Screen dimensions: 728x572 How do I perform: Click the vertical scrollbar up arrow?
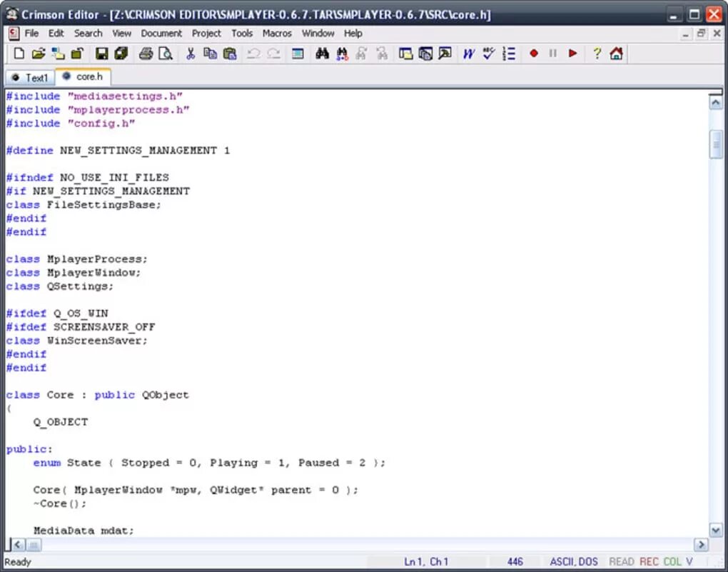pos(715,103)
